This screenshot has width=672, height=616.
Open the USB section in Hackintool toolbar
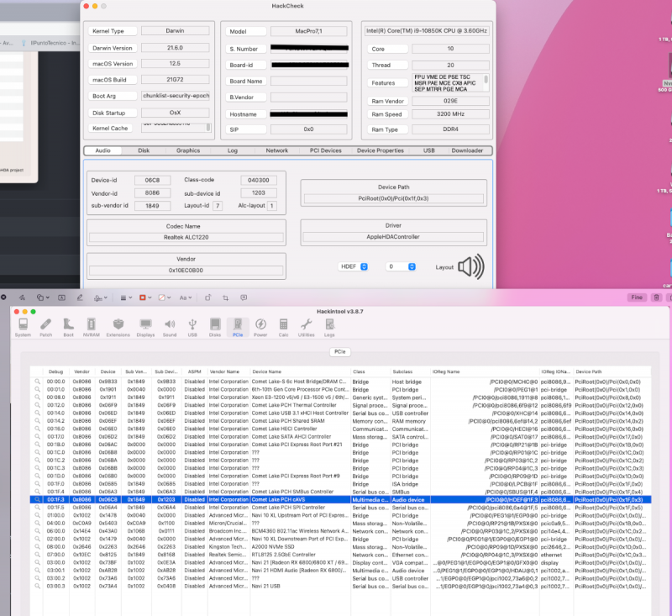pyautogui.click(x=192, y=328)
